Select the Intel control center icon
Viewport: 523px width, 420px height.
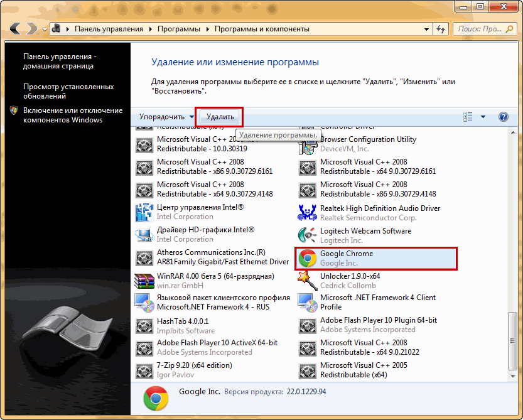144,213
